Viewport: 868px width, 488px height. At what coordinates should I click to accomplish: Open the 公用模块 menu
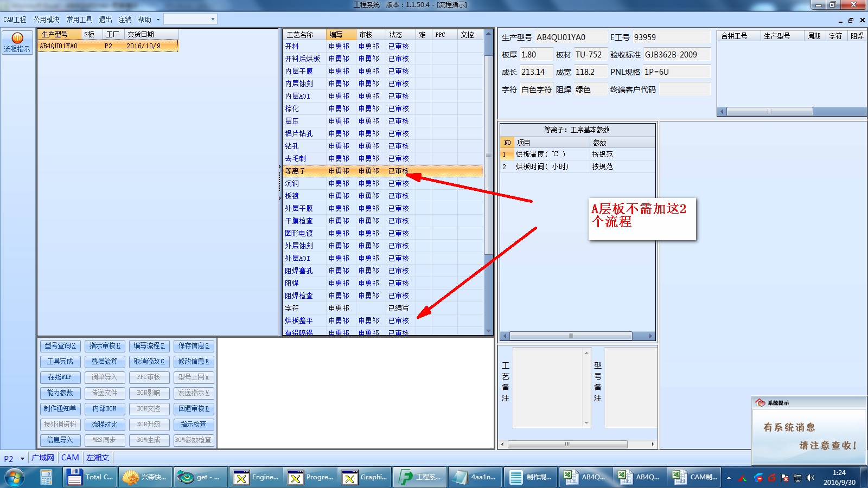[46, 20]
